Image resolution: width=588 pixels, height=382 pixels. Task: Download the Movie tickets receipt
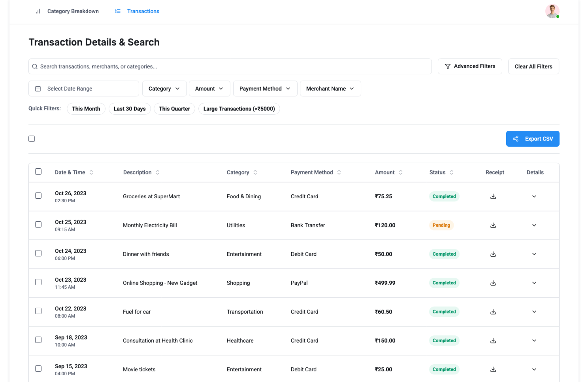(493, 369)
